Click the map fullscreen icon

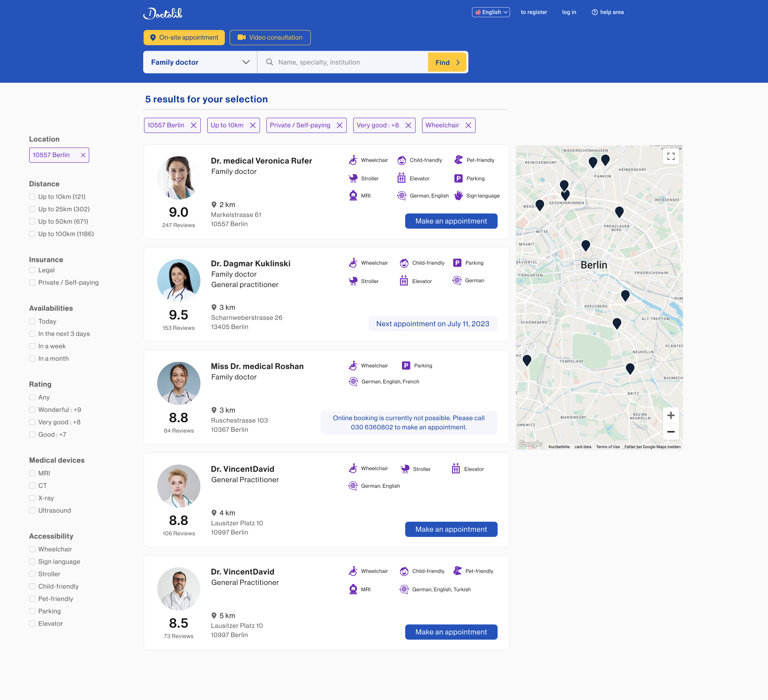point(671,156)
